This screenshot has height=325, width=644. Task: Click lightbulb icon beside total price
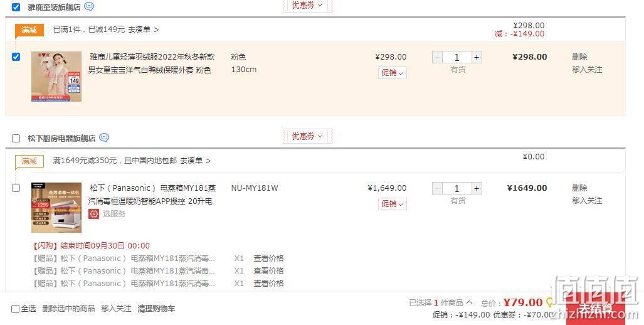coord(549,303)
